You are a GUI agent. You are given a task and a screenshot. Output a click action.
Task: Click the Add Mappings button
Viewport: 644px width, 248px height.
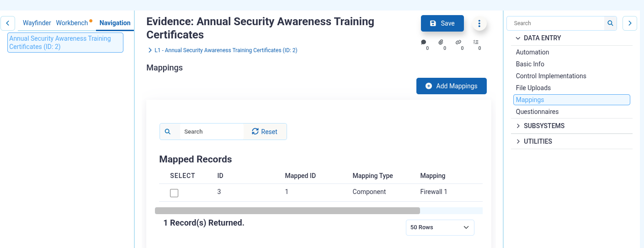pos(452,86)
